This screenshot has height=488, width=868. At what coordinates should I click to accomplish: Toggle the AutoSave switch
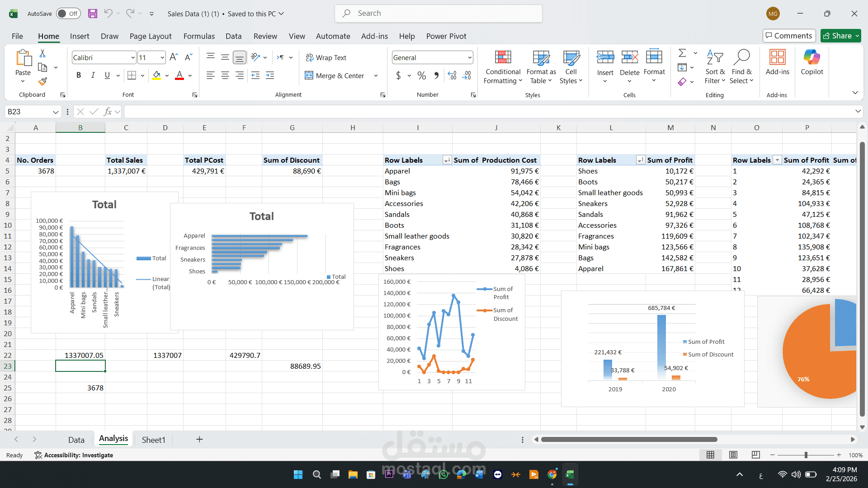[68, 14]
